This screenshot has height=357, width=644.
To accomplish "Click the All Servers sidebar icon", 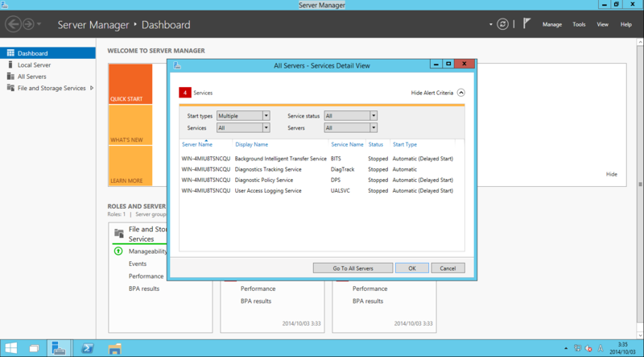I will [x=10, y=76].
